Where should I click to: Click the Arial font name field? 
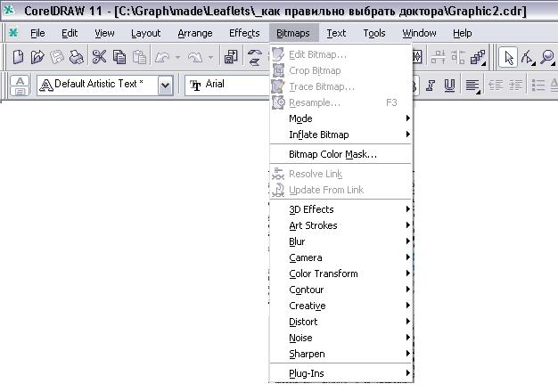(x=228, y=86)
